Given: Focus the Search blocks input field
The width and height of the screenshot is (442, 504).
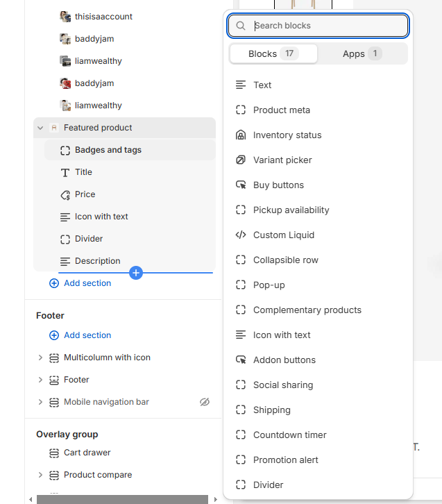Looking at the screenshot, I should pyautogui.click(x=318, y=26).
